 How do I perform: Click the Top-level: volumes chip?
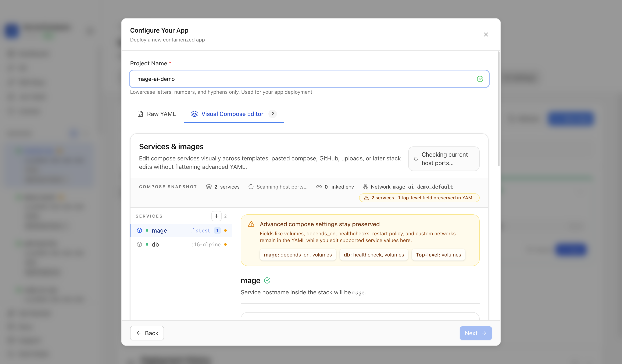point(438,255)
